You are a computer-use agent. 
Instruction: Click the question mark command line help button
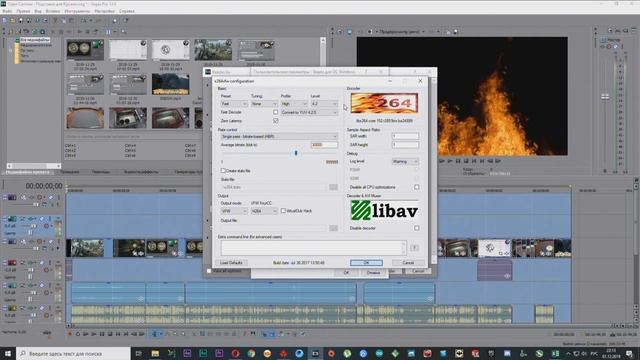(414, 248)
